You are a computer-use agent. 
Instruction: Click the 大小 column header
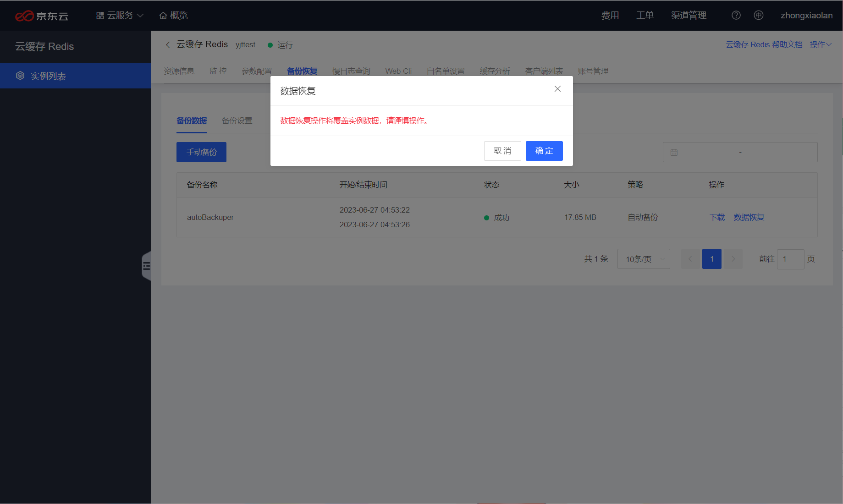pos(572,185)
